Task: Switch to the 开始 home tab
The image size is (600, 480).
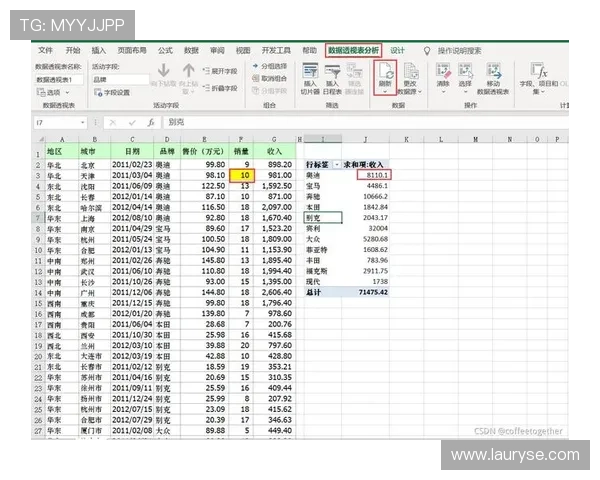Action: [73, 51]
